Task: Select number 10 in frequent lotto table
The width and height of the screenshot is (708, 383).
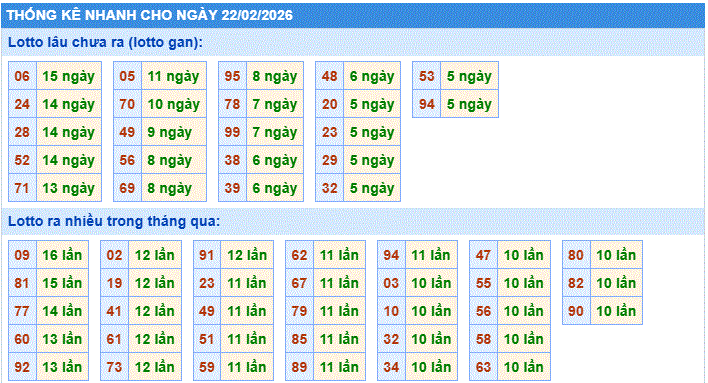Action: pyautogui.click(x=391, y=311)
